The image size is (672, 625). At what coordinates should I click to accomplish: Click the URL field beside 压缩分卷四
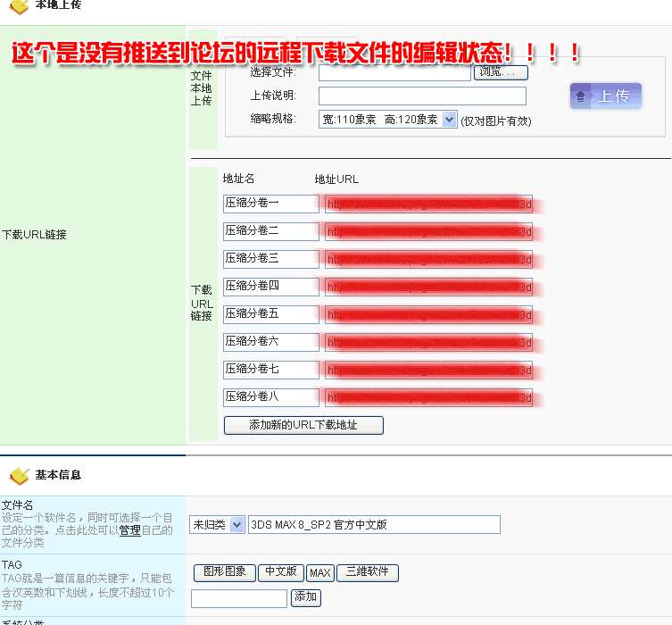(x=428, y=287)
